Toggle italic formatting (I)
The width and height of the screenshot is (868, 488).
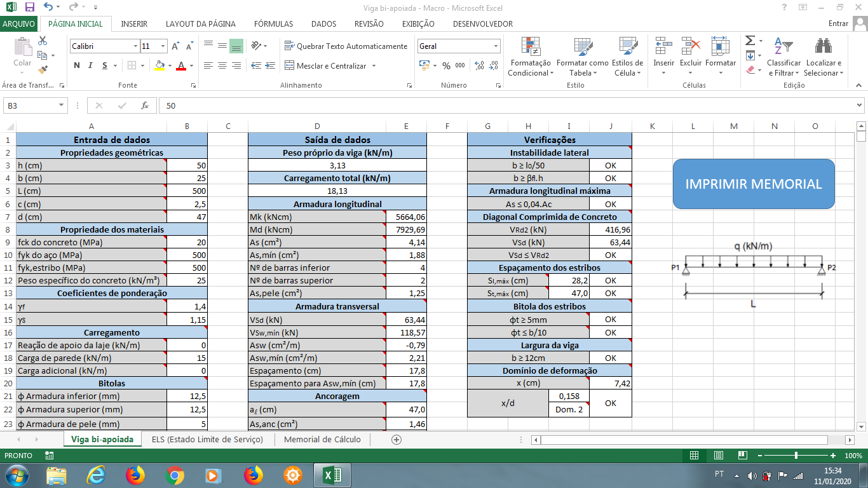[91, 65]
